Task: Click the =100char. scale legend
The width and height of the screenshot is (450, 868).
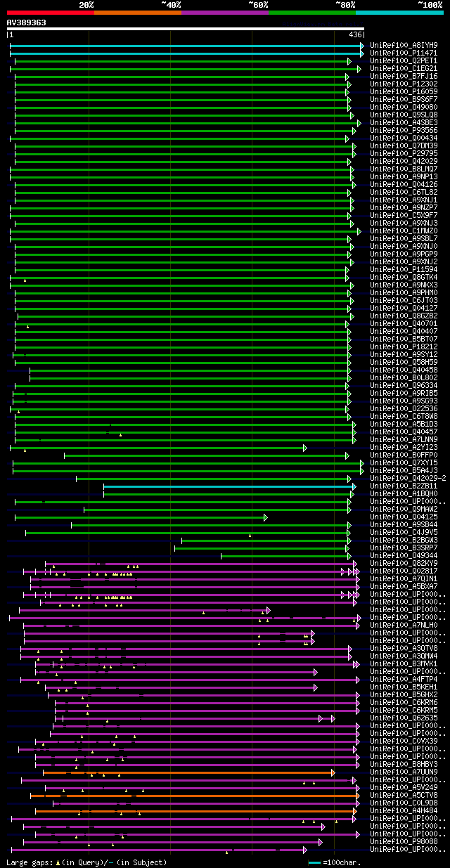Action: 335,862
